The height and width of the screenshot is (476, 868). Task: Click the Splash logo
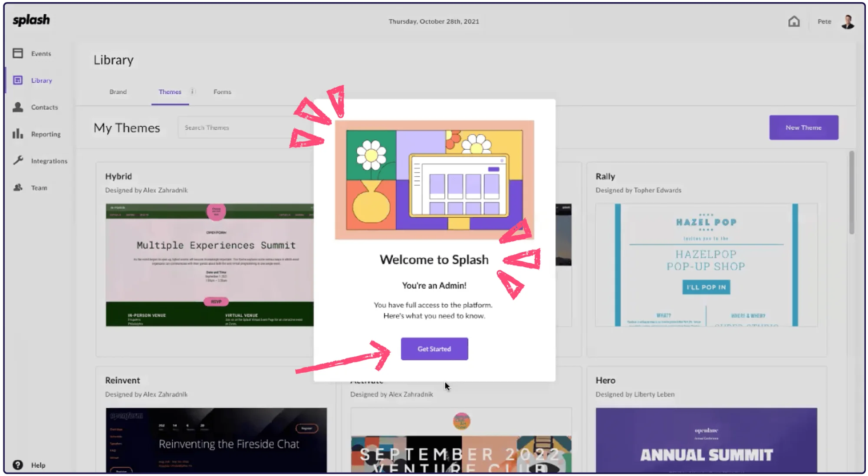click(31, 20)
